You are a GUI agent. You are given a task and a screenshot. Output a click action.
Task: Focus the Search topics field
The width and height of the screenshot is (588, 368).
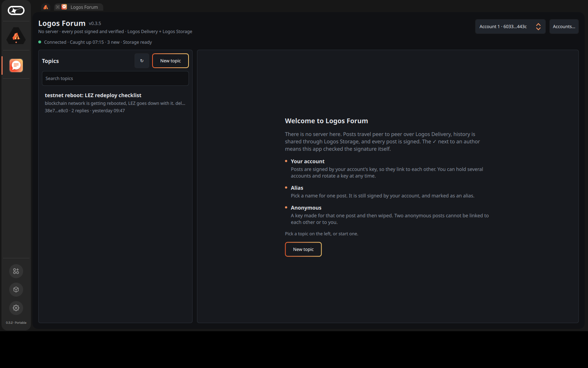(115, 78)
